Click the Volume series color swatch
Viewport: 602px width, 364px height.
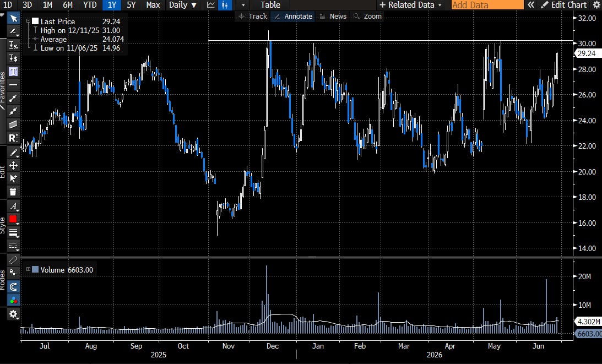35,269
